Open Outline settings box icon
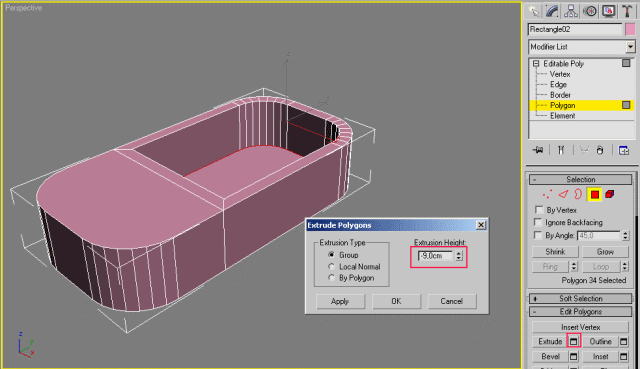The width and height of the screenshot is (640, 369). point(624,341)
